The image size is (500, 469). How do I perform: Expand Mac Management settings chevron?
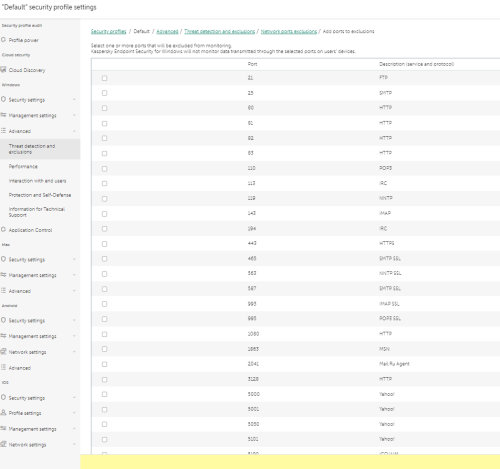pyautogui.click(x=74, y=275)
